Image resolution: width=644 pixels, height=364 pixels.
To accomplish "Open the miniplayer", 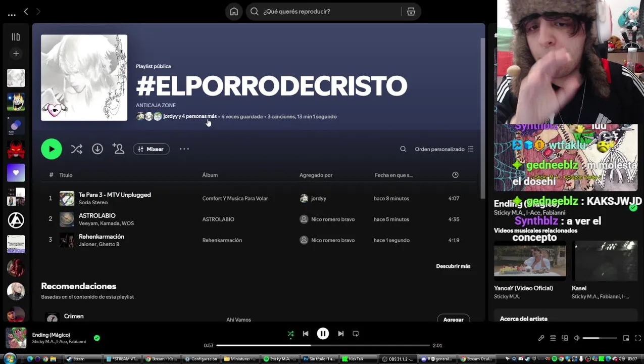I will (626, 338).
